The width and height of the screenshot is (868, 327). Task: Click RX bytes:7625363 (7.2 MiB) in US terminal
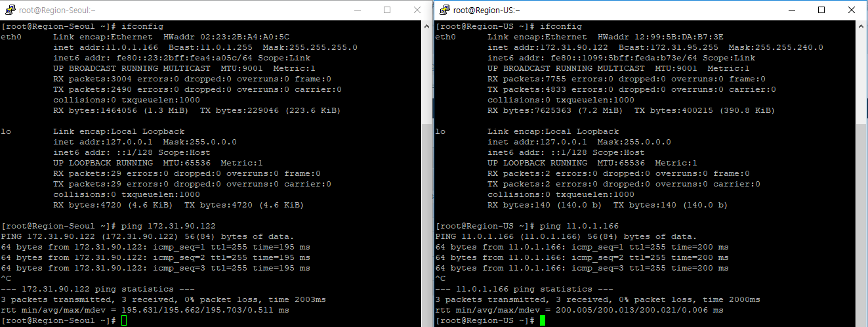[556, 110]
